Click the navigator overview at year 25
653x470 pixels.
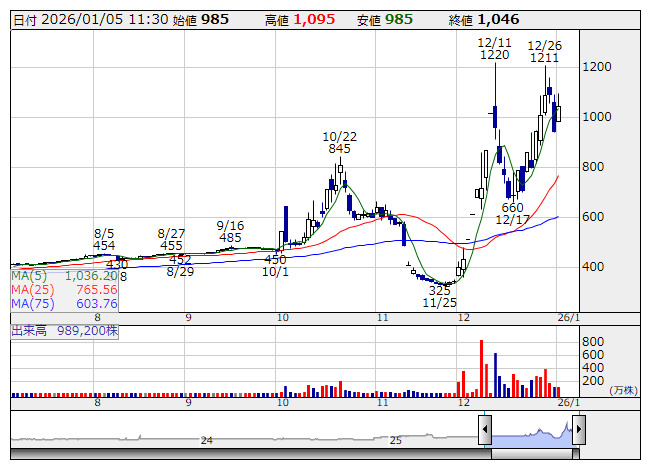tap(395, 440)
